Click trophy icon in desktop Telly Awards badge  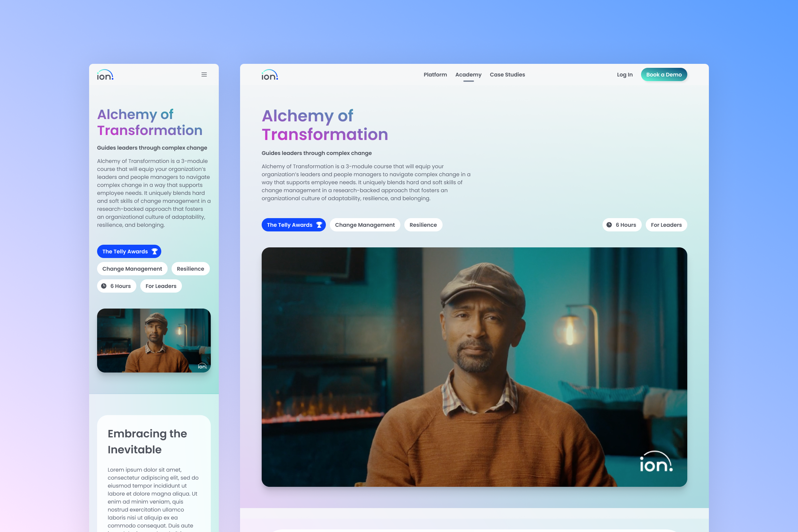tap(319, 225)
